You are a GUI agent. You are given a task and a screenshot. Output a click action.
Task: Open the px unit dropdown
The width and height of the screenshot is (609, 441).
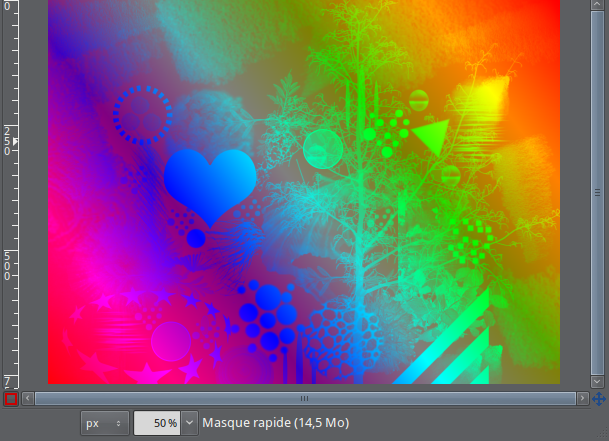click(x=104, y=423)
